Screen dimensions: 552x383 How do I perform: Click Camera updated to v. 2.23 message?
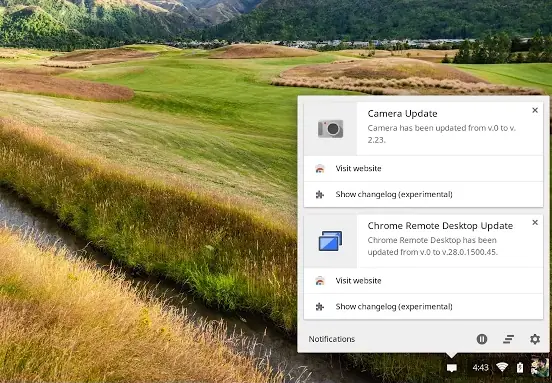click(x=441, y=134)
